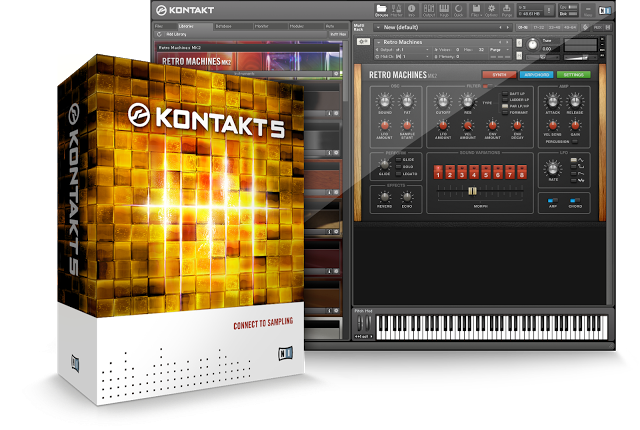
Task: Open the multi preset dropdown arrow New (default)
Action: point(378,27)
